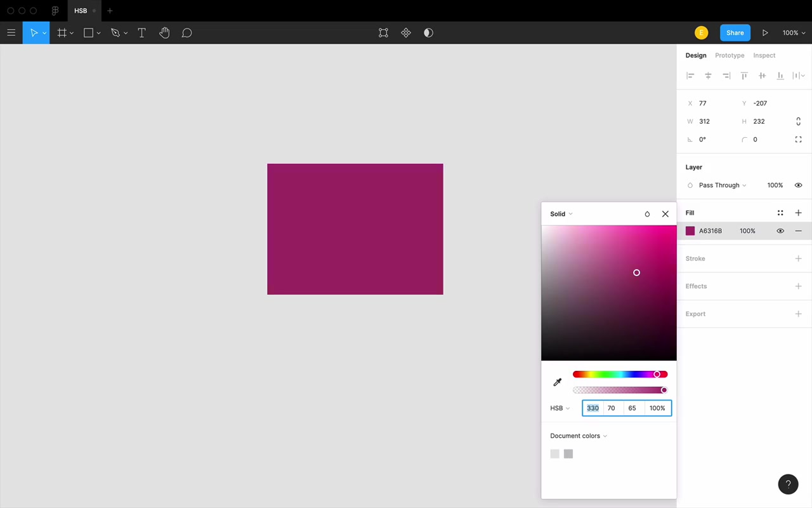Switch to the Prototype tab

(730, 55)
